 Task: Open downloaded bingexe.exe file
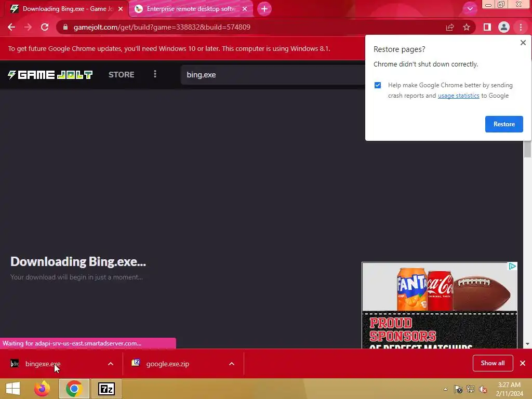point(43,364)
